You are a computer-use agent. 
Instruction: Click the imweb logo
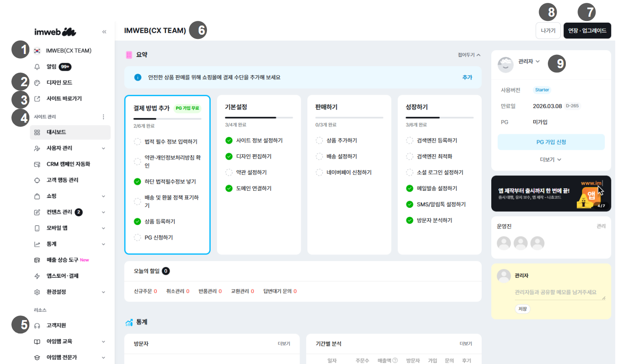pos(55,32)
